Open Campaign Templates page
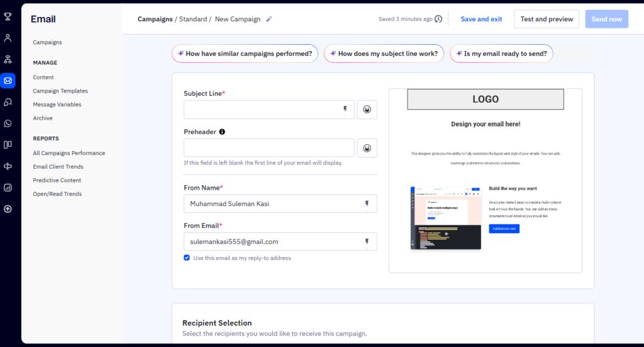This screenshot has height=347, width=644. click(x=60, y=91)
